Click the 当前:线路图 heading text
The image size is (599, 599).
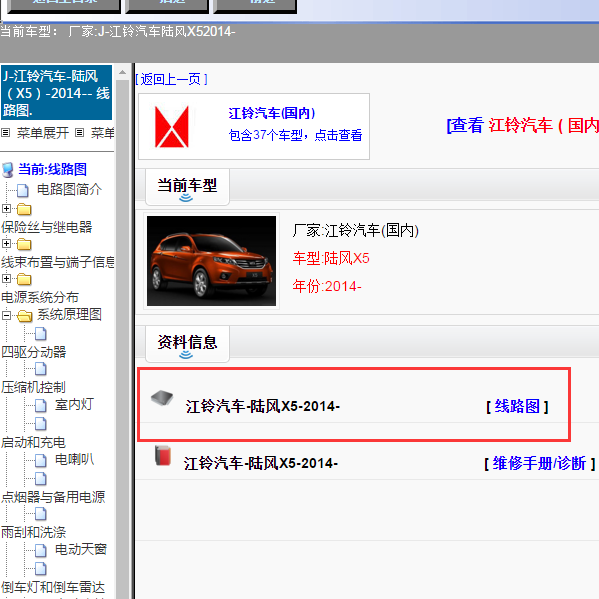click(53, 169)
